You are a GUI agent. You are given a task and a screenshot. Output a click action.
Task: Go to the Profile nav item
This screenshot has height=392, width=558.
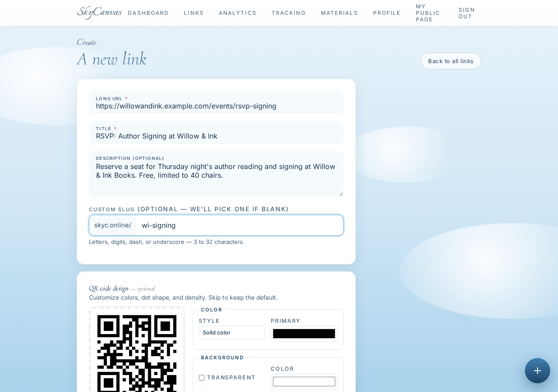coord(387,13)
